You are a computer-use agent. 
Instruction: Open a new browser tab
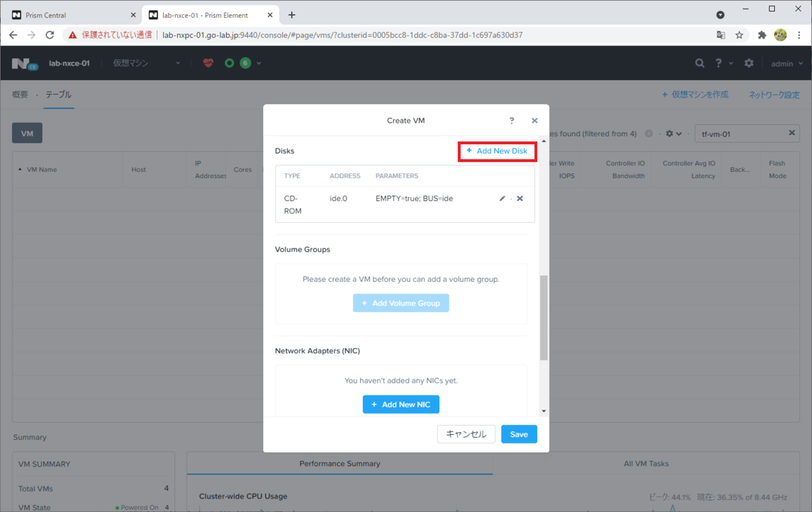pos(292,15)
